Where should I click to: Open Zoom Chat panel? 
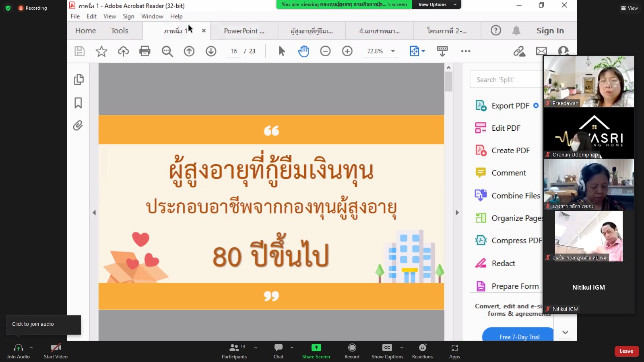tap(279, 351)
